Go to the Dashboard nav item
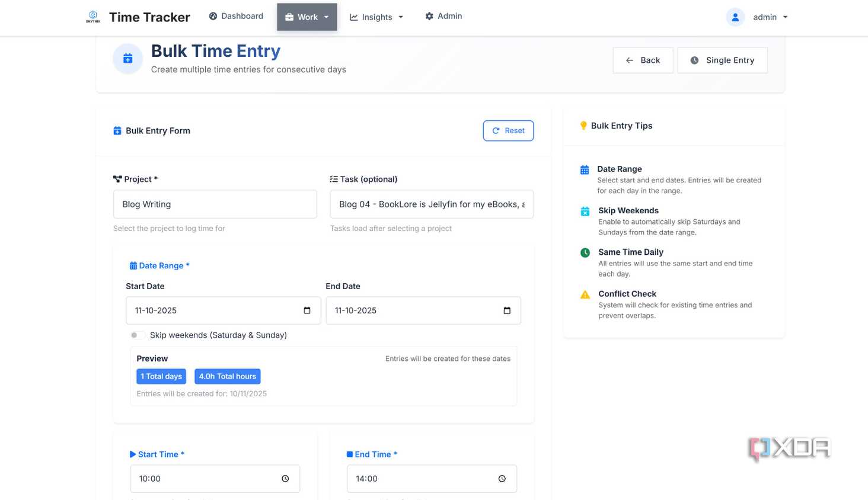 [x=236, y=16]
